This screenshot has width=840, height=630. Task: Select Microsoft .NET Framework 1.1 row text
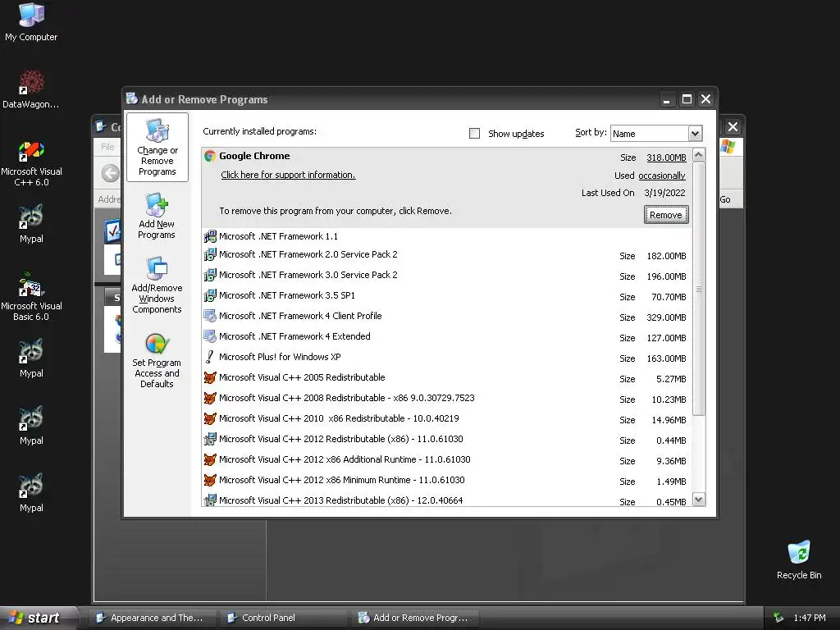[278, 236]
